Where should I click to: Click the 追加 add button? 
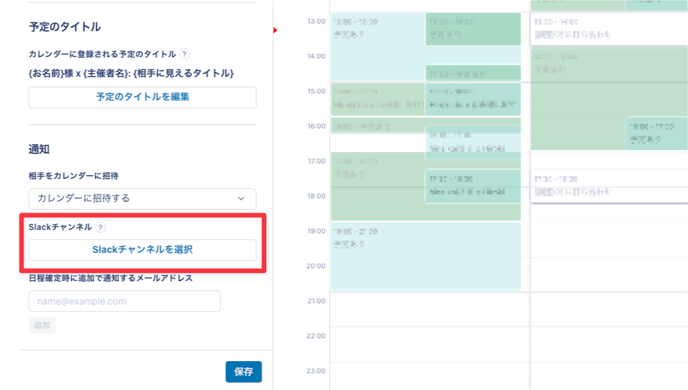(x=42, y=325)
